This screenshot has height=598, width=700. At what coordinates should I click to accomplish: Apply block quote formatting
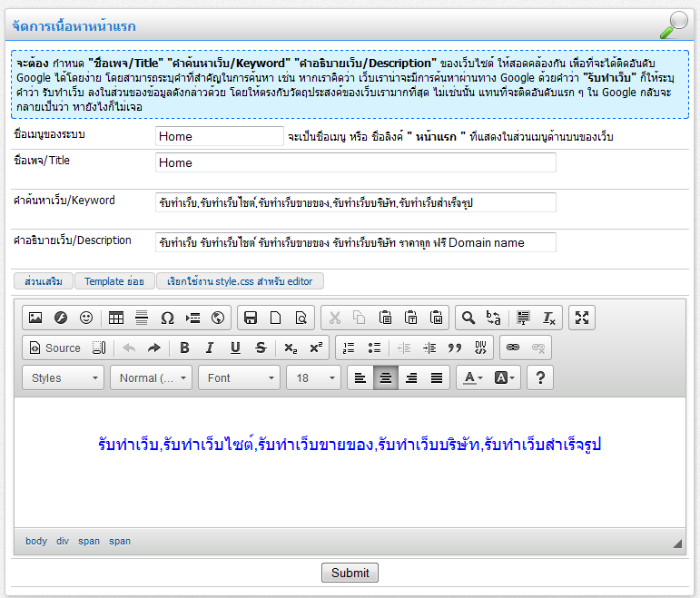click(455, 348)
